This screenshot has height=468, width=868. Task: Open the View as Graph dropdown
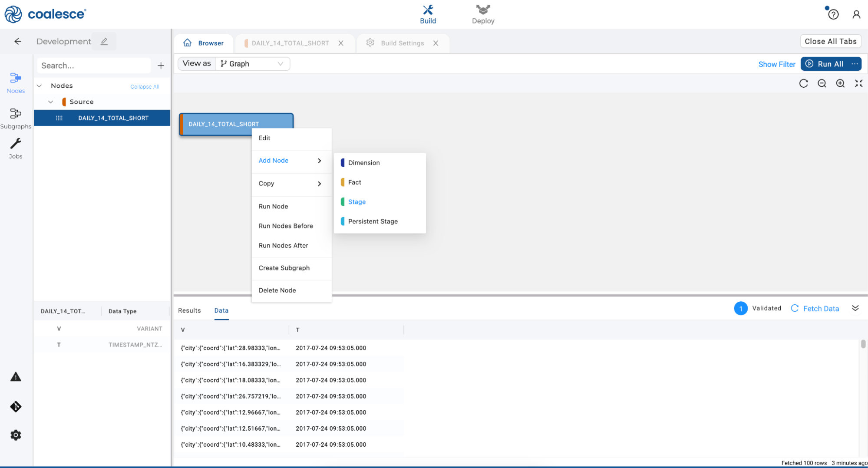[x=252, y=64]
